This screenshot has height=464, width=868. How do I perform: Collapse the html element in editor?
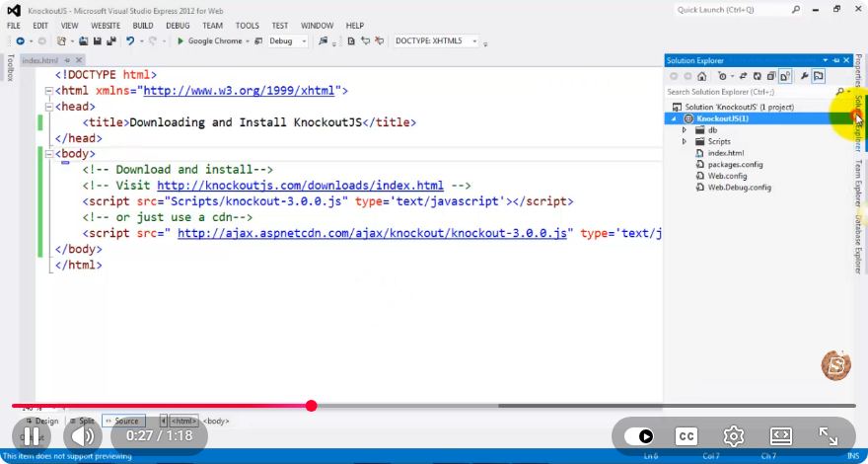49,91
